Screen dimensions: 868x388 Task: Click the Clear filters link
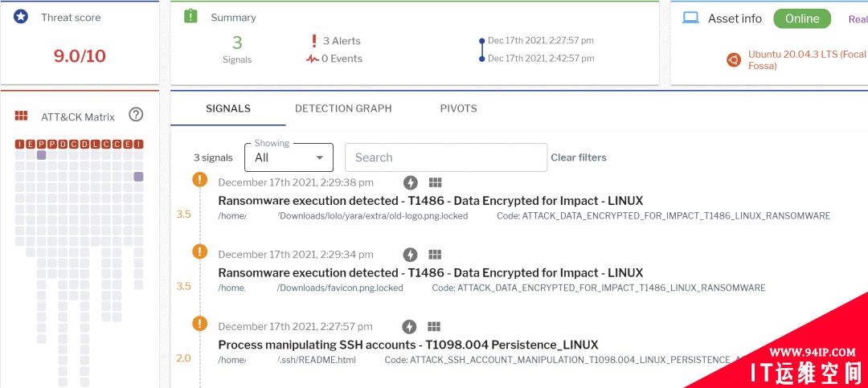(x=579, y=157)
